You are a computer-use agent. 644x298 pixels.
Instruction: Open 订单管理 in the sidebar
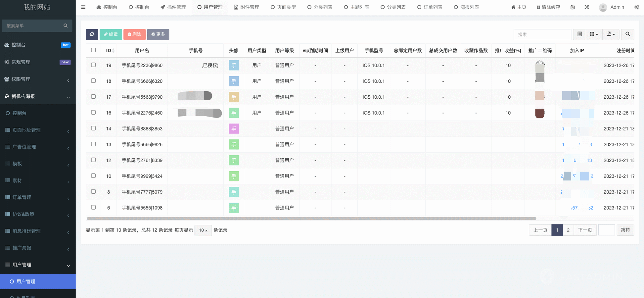pos(22,197)
